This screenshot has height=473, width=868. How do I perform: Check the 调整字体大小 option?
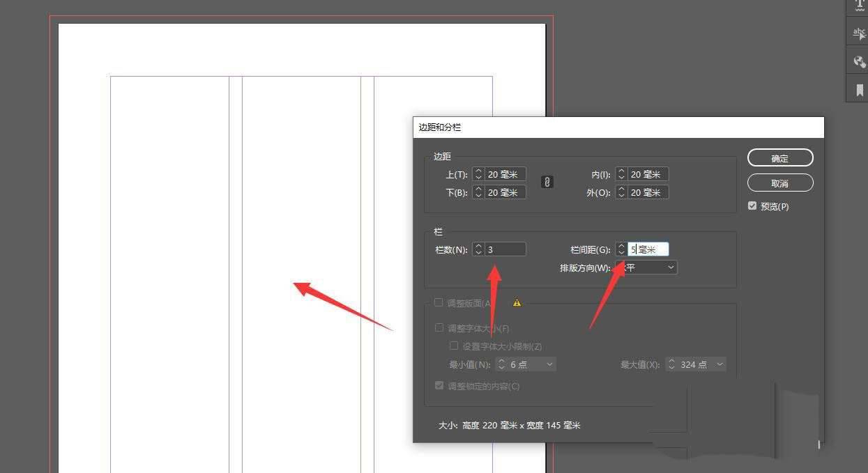[439, 328]
